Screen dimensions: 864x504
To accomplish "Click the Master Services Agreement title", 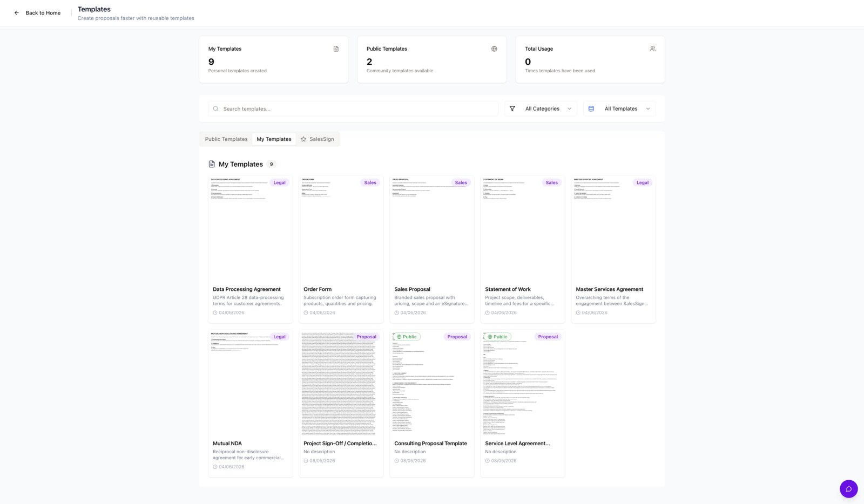I will coord(609,290).
